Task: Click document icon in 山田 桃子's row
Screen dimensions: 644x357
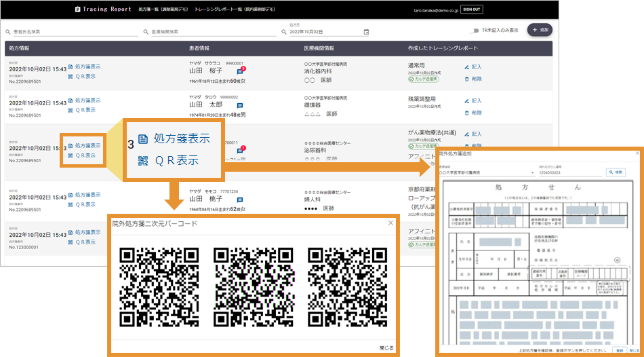Action: click(x=71, y=195)
